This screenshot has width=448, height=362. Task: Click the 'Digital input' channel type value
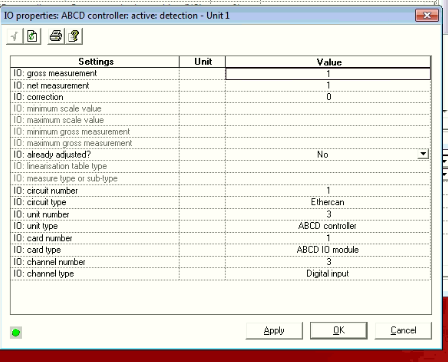pos(327,274)
